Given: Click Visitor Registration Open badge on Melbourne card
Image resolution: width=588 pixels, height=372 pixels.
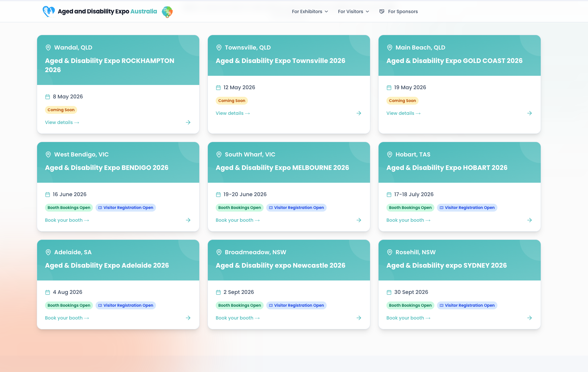Looking at the screenshot, I should tap(296, 208).
